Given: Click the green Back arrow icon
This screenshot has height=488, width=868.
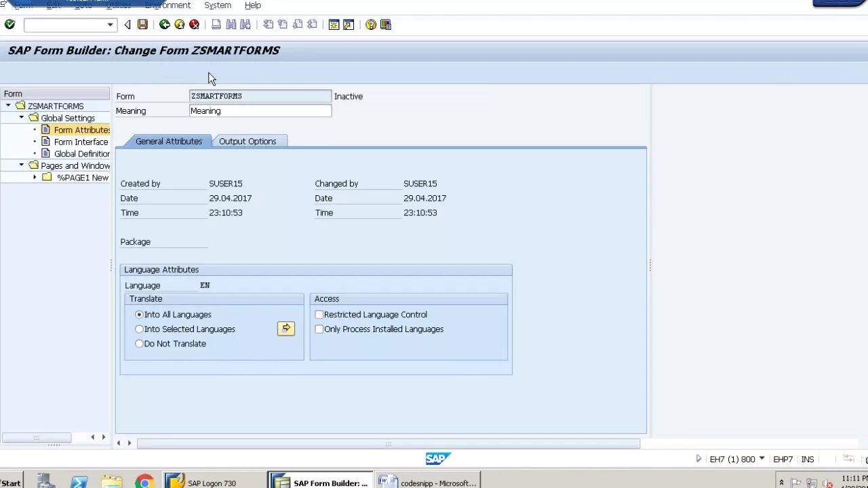Looking at the screenshot, I should tap(165, 24).
